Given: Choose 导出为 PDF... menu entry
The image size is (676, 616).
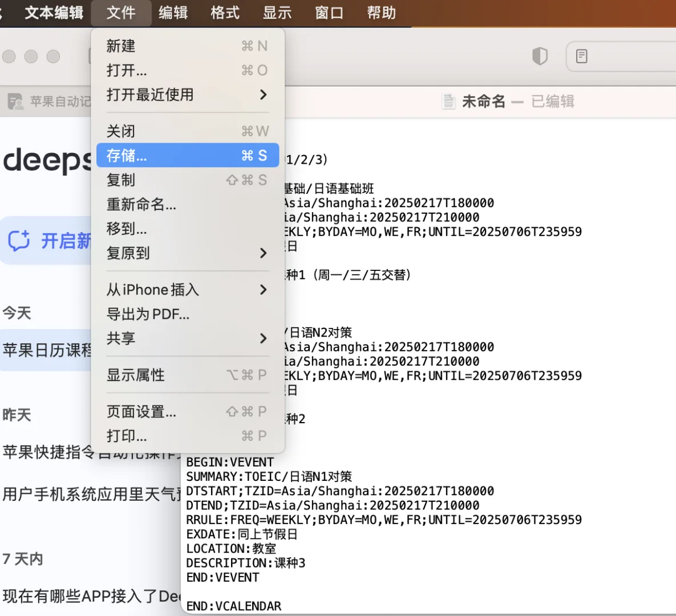Looking at the screenshot, I should click(x=188, y=314).
